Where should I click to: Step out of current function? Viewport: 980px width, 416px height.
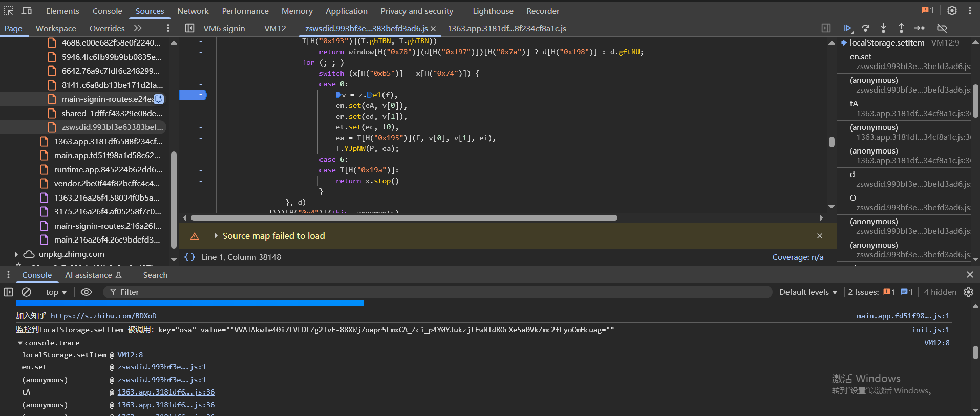[901, 28]
